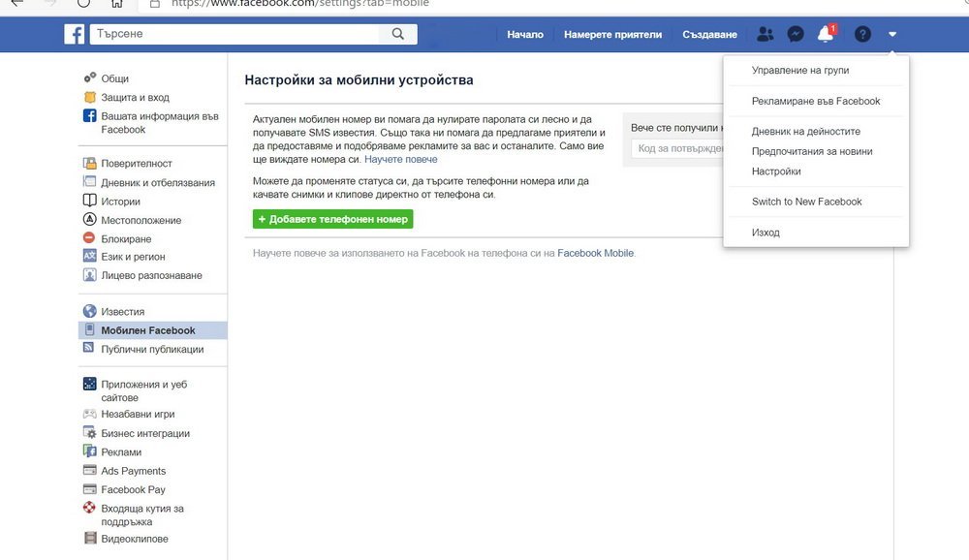Click the Бизнес интеграции gear icon
Image resolution: width=969 pixels, height=560 pixels.
coord(90,433)
